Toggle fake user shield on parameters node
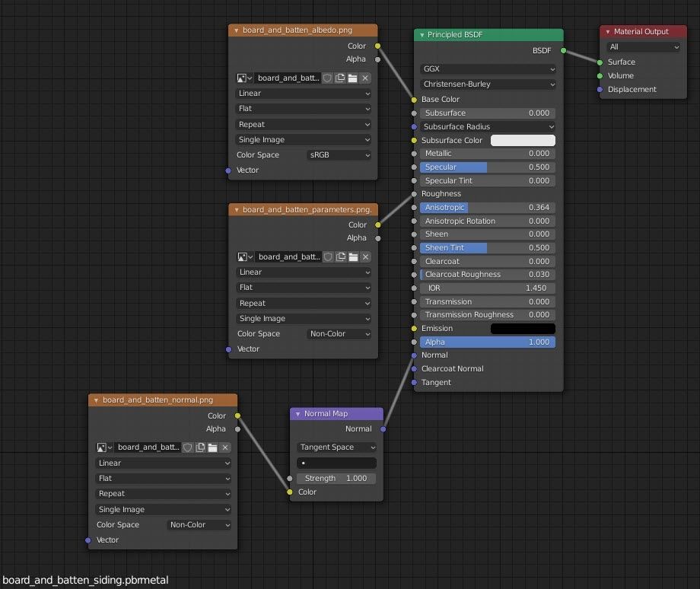 click(328, 257)
